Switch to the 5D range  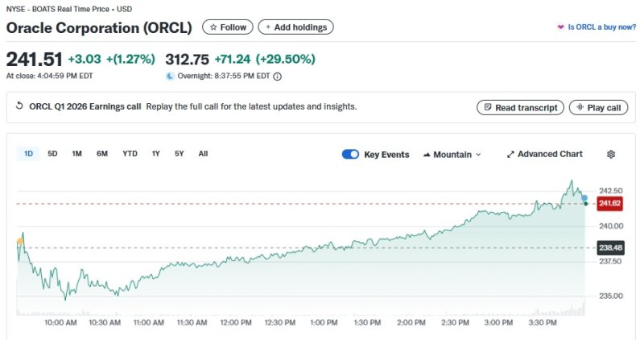point(52,154)
